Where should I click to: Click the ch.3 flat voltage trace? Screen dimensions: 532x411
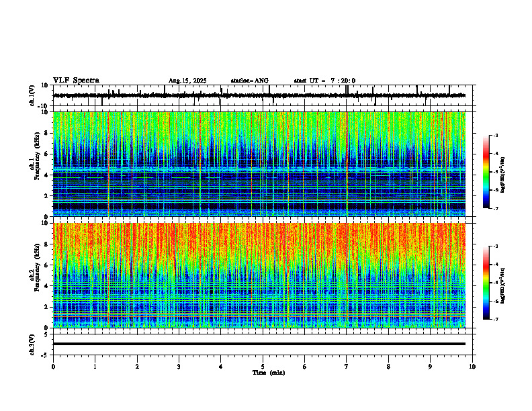click(x=259, y=344)
